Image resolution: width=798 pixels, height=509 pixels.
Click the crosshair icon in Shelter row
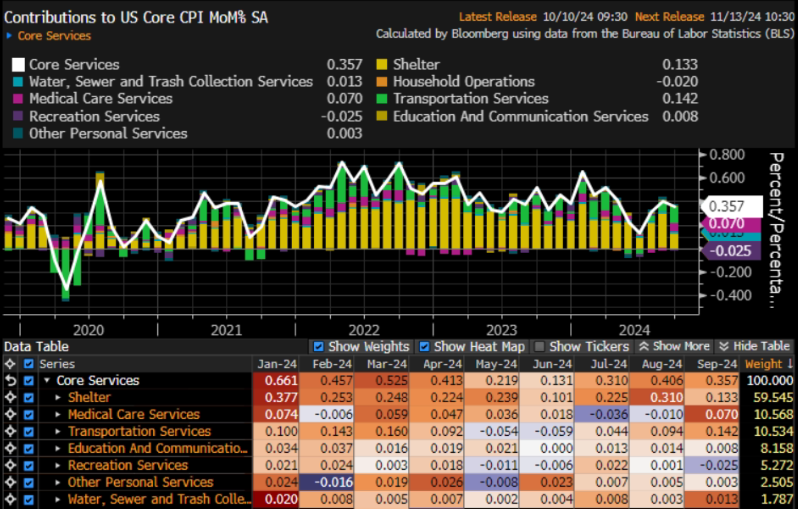(11, 398)
